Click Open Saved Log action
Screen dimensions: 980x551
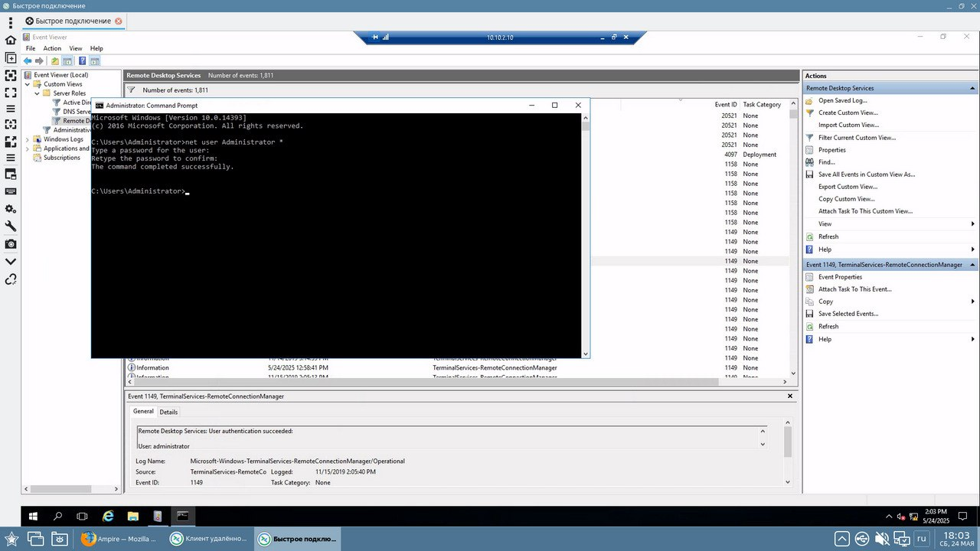(842, 100)
